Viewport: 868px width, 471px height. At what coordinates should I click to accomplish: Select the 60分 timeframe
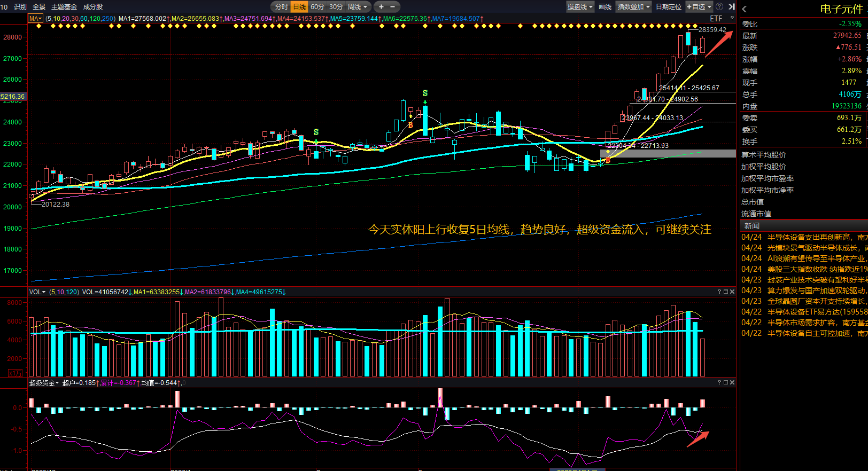317,7
